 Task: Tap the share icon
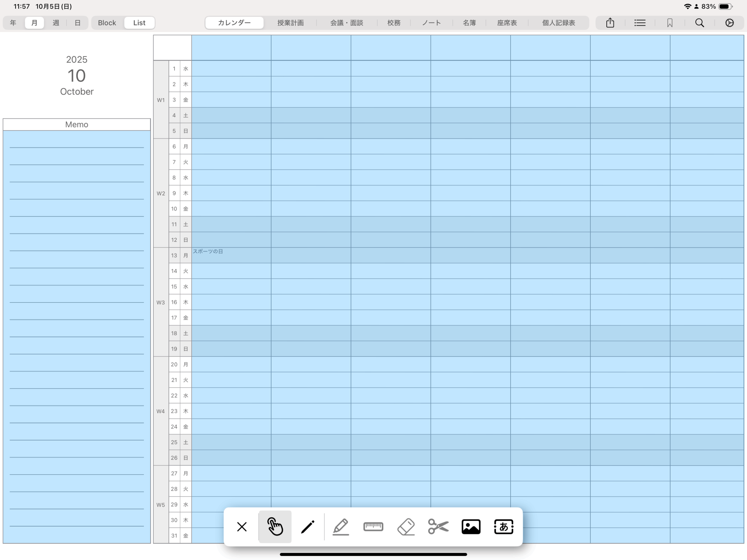(x=610, y=23)
